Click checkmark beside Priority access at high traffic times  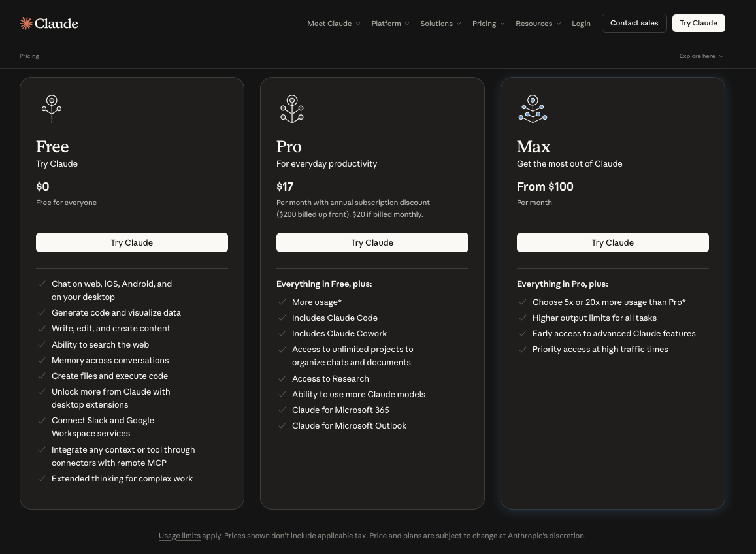[523, 349]
